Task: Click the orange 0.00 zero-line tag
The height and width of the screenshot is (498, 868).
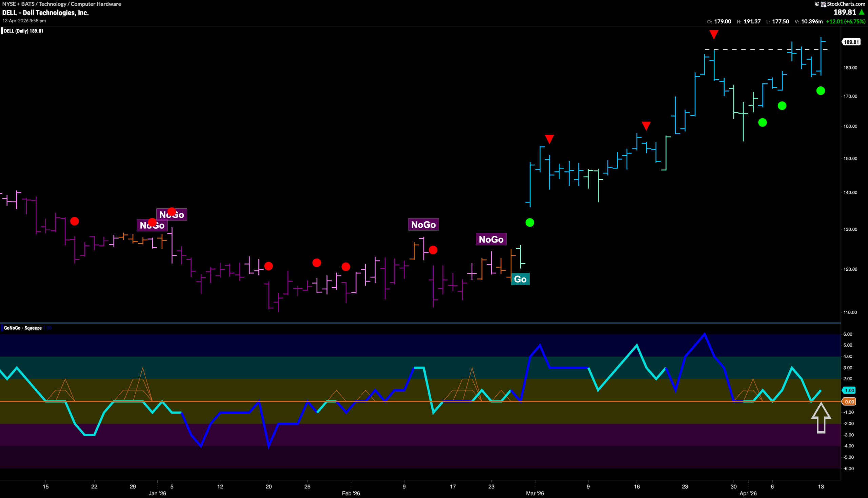Action: tap(849, 401)
